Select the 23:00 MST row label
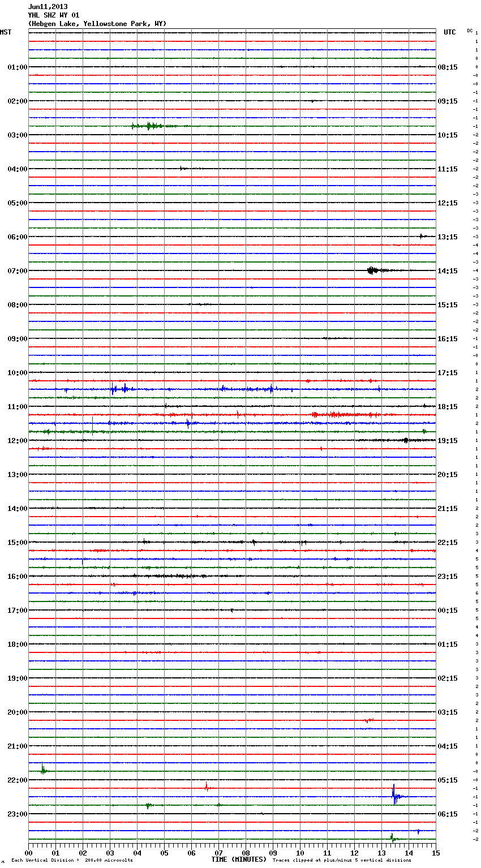Image resolution: width=481 pixels, height=868 pixels. [x=17, y=814]
